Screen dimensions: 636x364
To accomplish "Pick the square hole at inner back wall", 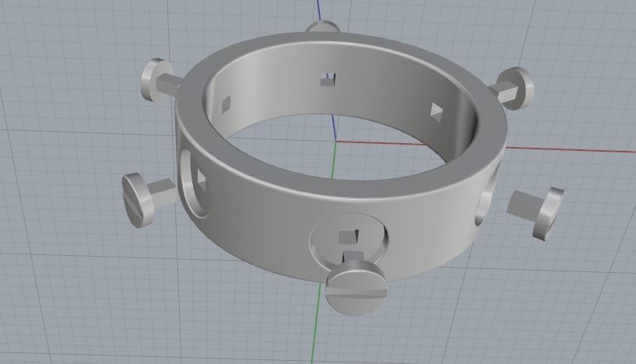I will tap(328, 80).
